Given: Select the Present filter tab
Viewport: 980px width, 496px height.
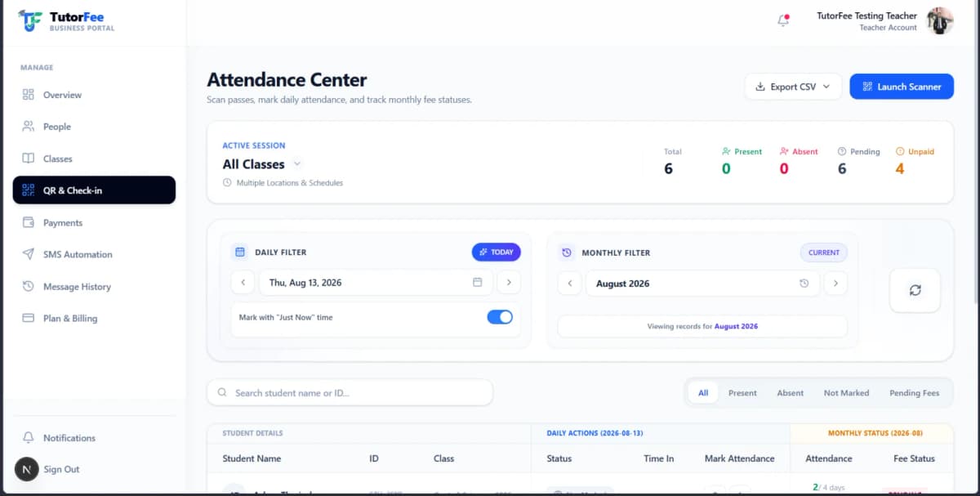Looking at the screenshot, I should point(742,393).
